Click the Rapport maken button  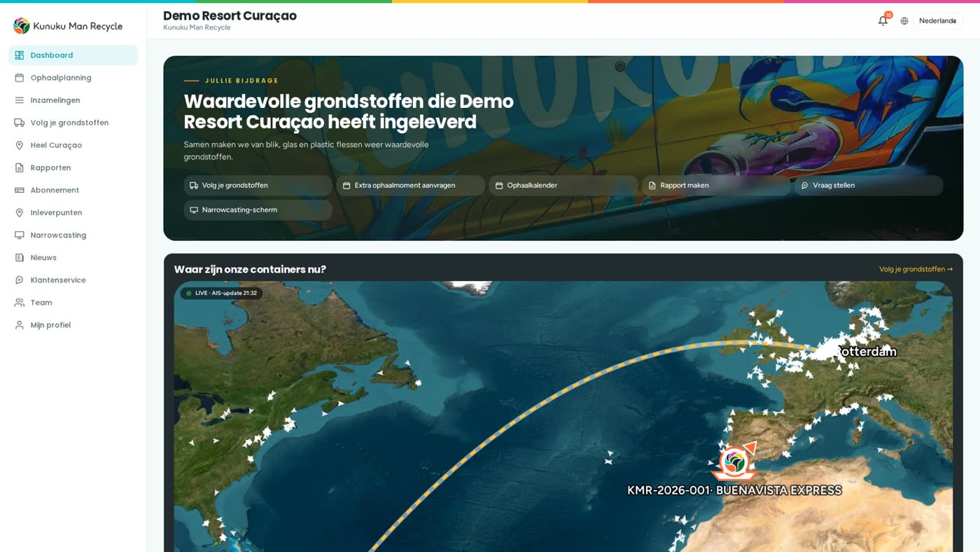[x=715, y=186]
